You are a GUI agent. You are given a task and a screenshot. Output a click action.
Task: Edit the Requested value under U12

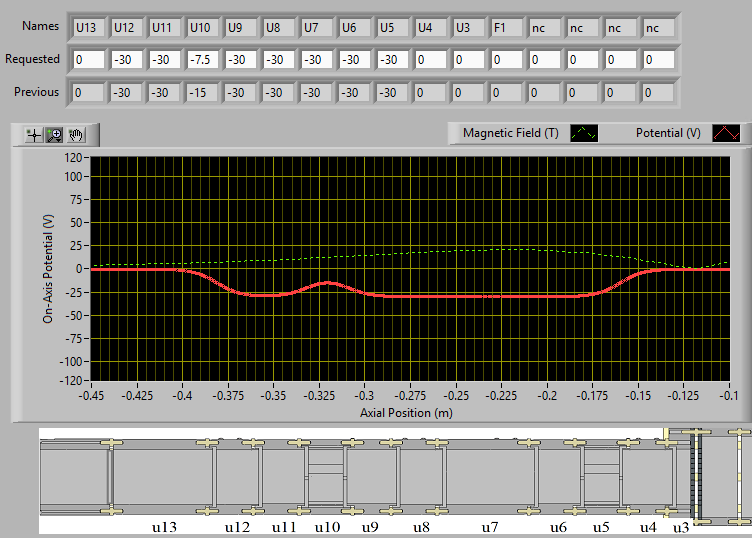[127, 60]
